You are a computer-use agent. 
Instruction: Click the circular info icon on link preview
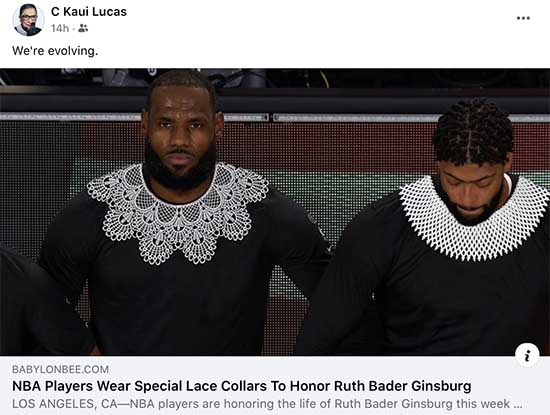tap(527, 355)
